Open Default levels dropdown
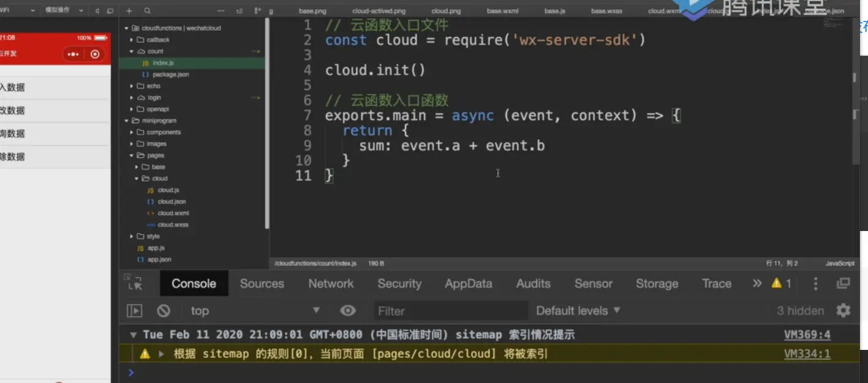 pyautogui.click(x=578, y=311)
